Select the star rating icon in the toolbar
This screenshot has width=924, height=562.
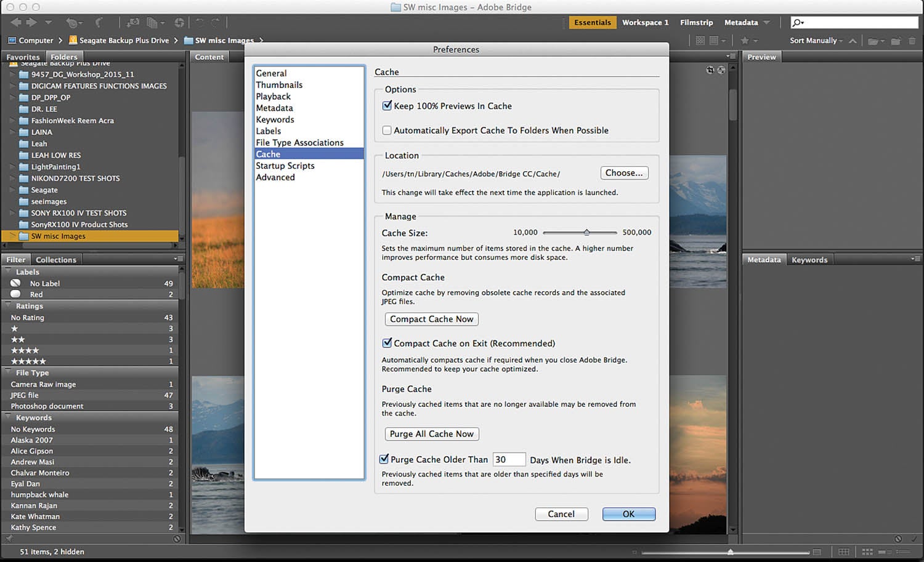745,41
